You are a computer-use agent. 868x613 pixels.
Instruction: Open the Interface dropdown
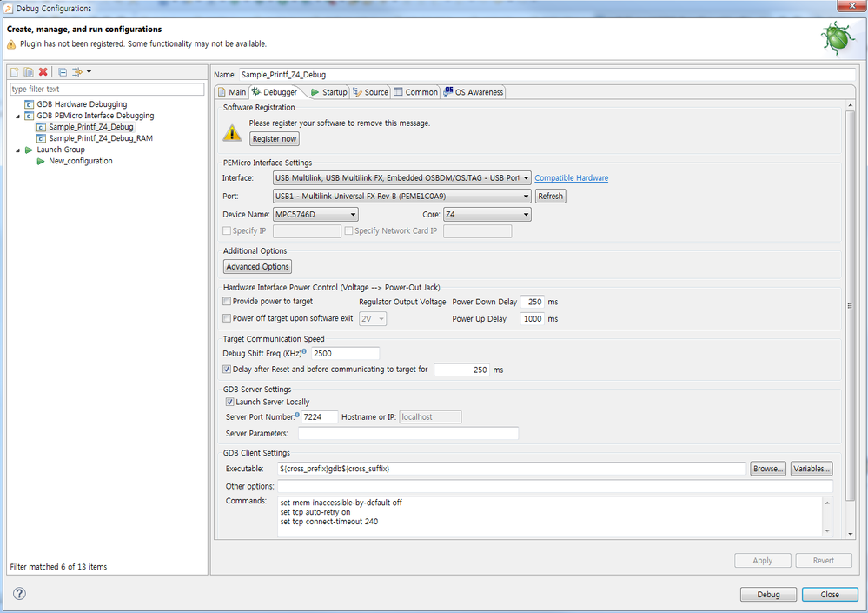click(x=402, y=177)
